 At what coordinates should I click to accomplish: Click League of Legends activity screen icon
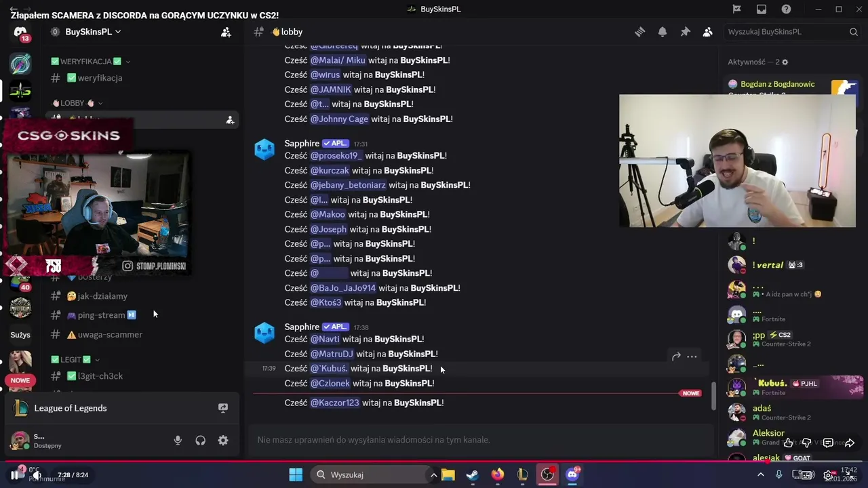(223, 408)
